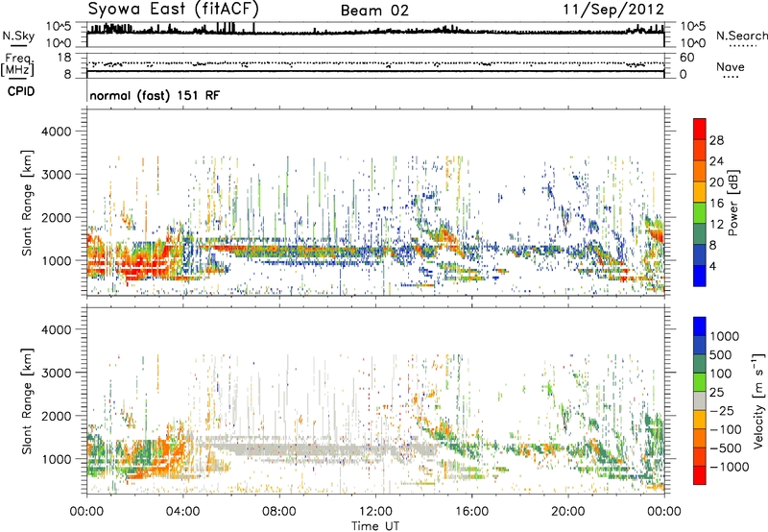The width and height of the screenshot is (768, 532).
Task: Click the 'Time UT' axis label
Action: 375,526
